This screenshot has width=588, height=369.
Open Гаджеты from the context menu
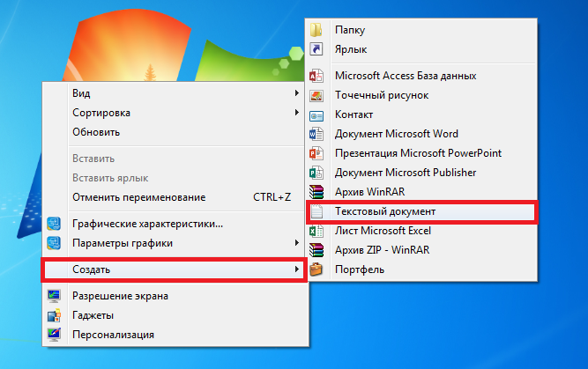(175, 315)
